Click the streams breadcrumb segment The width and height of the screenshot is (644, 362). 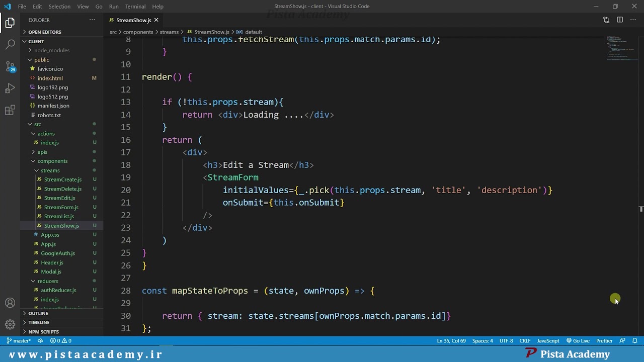tap(169, 32)
